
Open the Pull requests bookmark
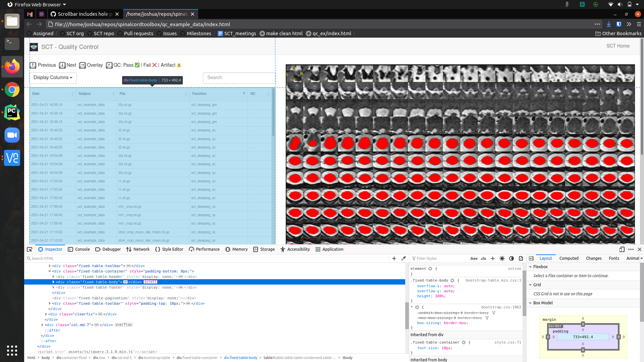coord(139,33)
